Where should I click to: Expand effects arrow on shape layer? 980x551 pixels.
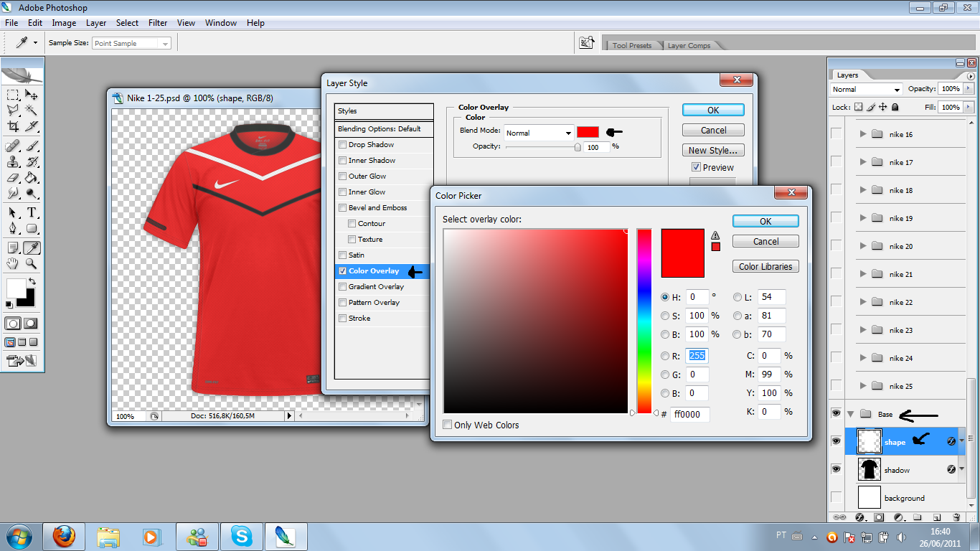coord(961,441)
